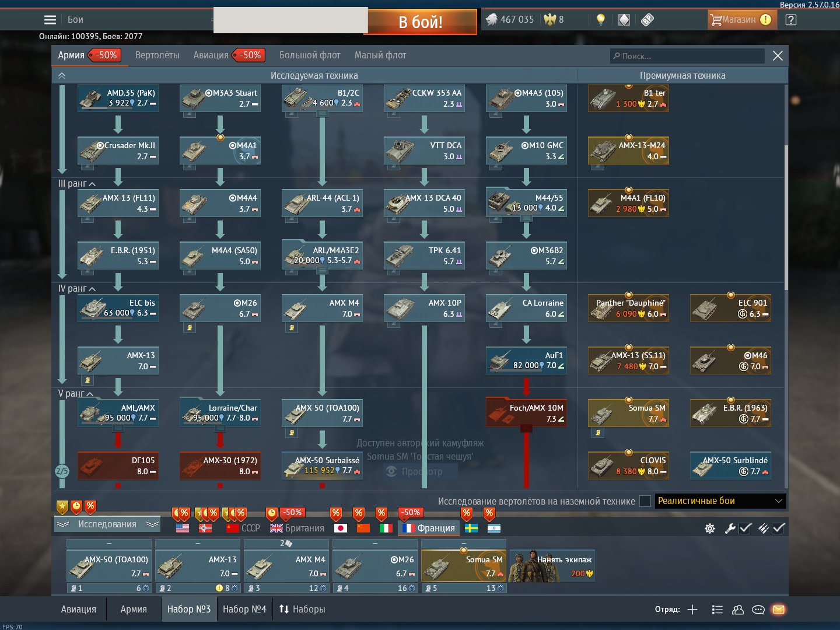The width and height of the screenshot is (840, 630).
Task: Select the AuF1 vehicle card
Action: (526, 360)
